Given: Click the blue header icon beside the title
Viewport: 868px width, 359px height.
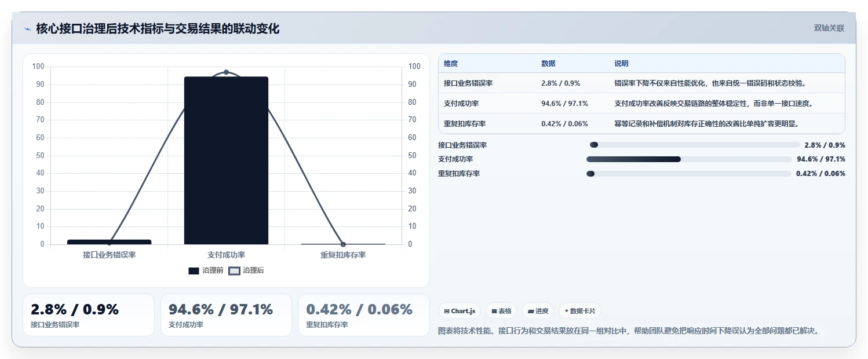Looking at the screenshot, I should [x=27, y=29].
